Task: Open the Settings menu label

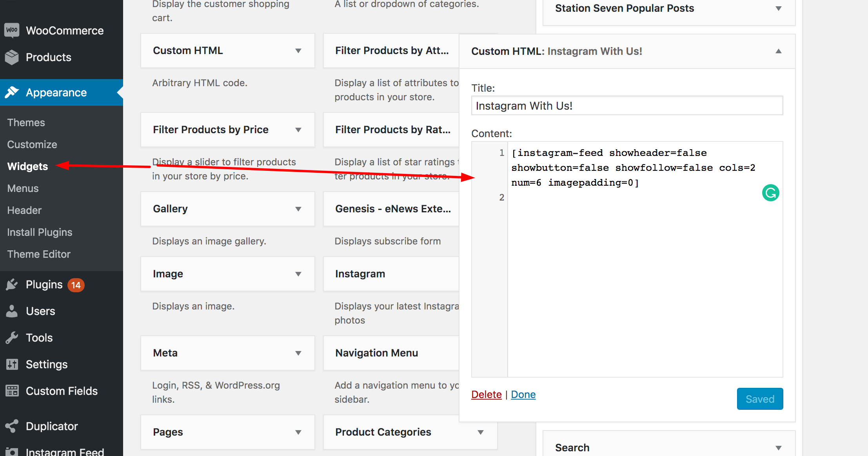Action: 47,364
